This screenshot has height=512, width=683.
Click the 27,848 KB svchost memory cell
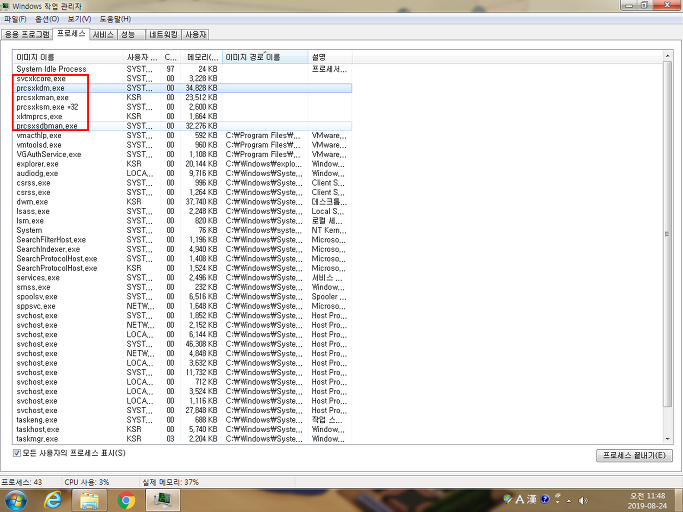point(201,410)
